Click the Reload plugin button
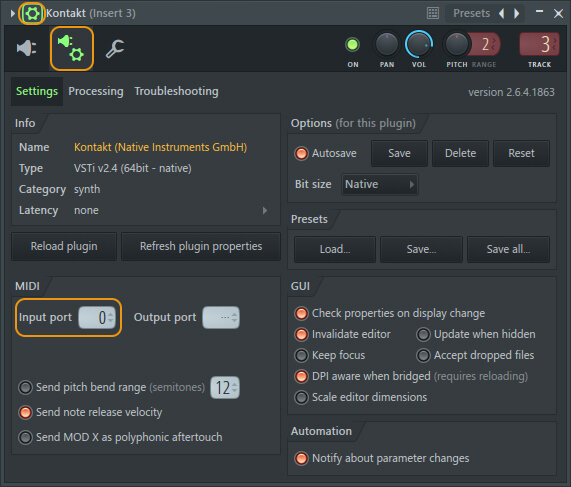Image resolution: width=571 pixels, height=487 pixels. [x=64, y=247]
